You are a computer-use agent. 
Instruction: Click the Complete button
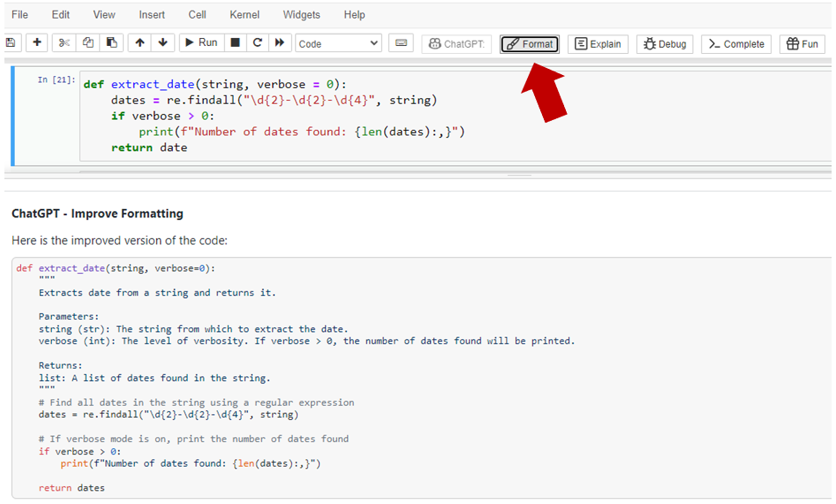(736, 44)
